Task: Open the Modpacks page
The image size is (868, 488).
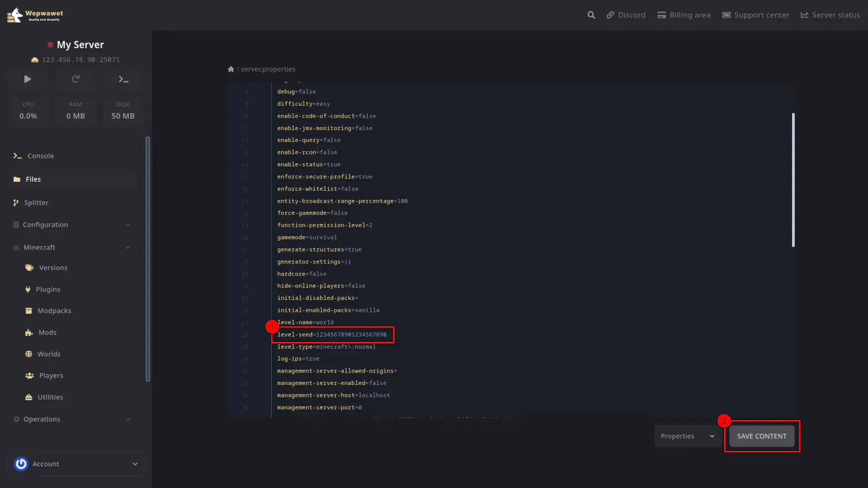Action: click(54, 311)
